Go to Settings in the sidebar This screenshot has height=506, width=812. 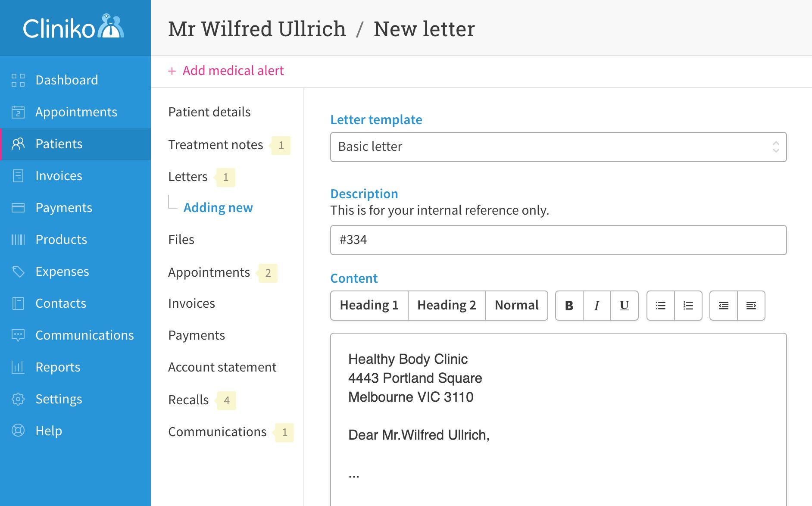point(59,399)
